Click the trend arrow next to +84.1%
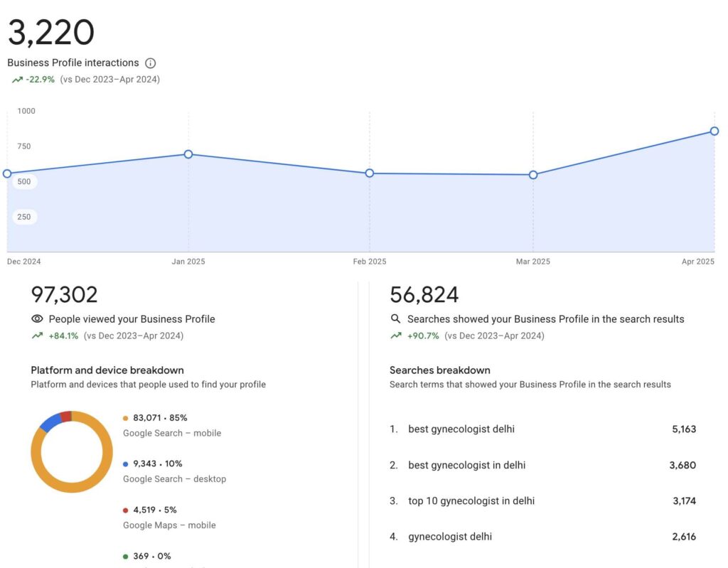 pyautogui.click(x=37, y=336)
